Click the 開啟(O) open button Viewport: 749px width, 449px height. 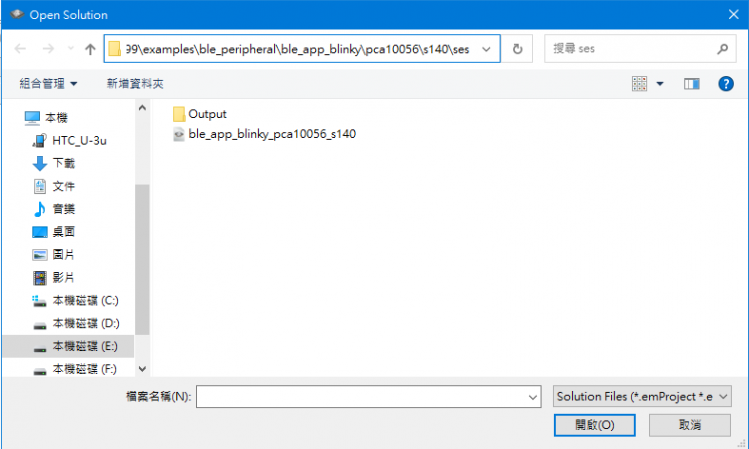(594, 425)
